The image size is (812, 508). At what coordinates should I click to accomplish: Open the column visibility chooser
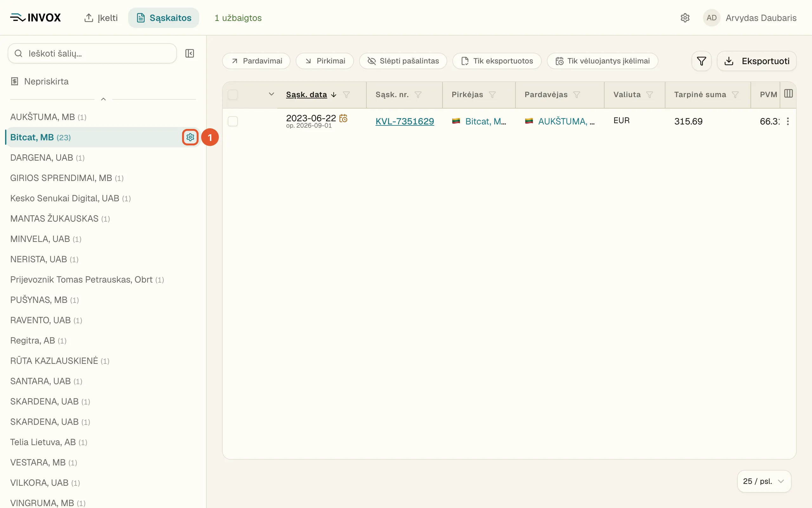[x=788, y=94]
